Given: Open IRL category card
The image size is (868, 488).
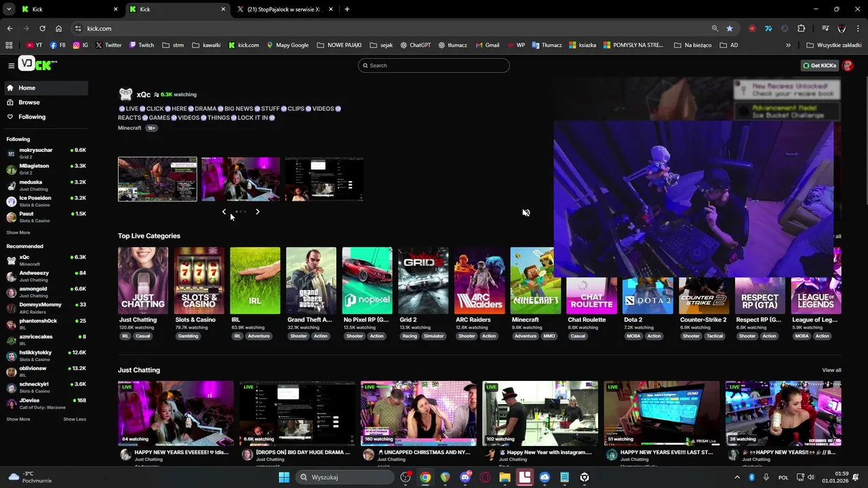Looking at the screenshot, I should [255, 281].
